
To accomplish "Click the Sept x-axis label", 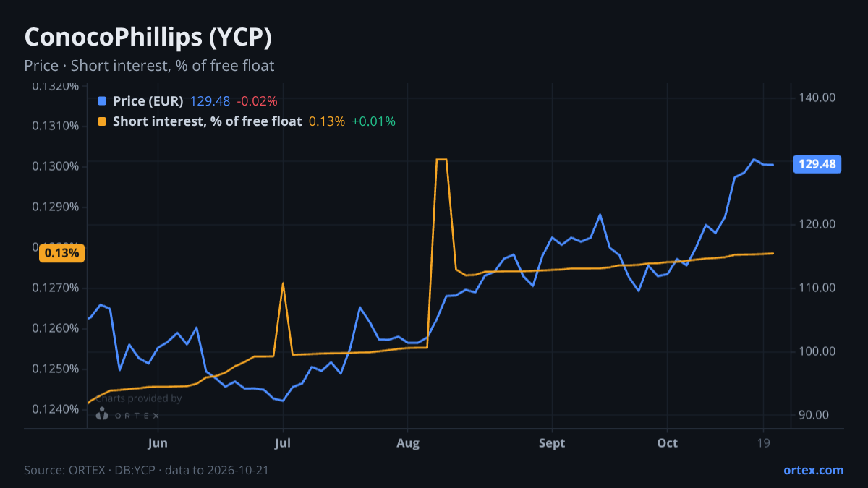I will tap(552, 442).
